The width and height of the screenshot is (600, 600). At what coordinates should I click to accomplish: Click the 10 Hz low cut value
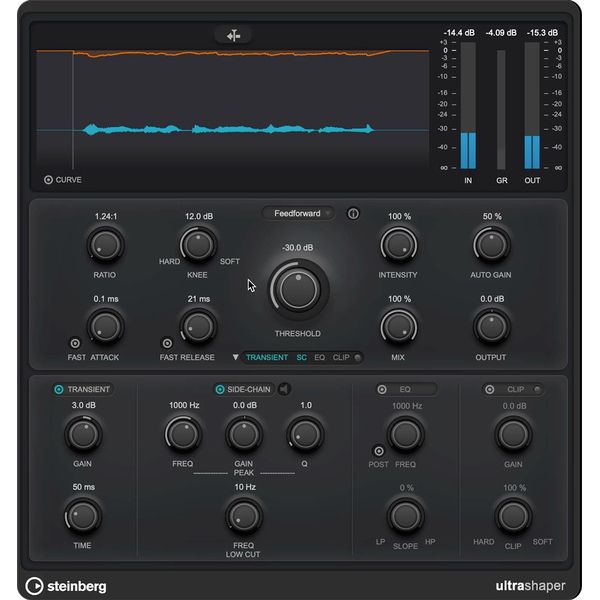coord(245,487)
